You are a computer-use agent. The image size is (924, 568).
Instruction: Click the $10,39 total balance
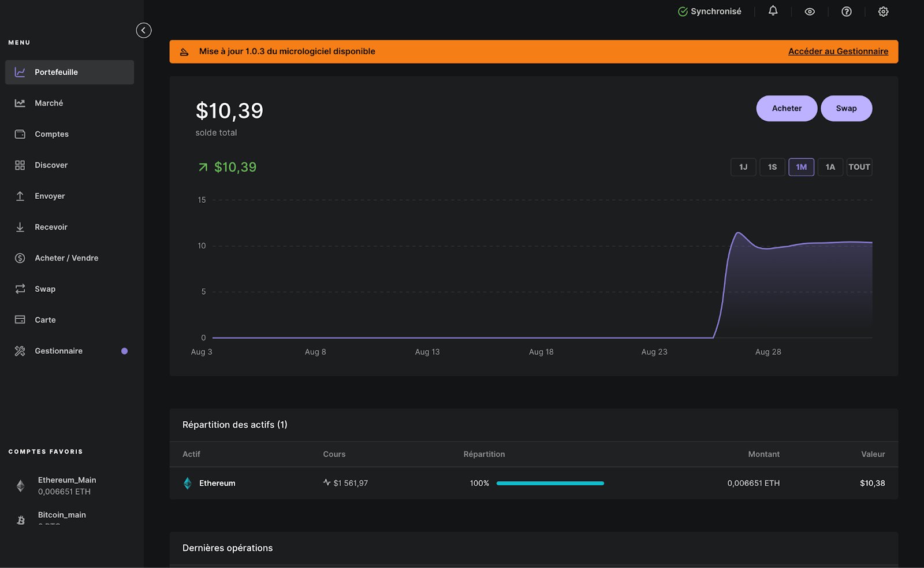(229, 111)
